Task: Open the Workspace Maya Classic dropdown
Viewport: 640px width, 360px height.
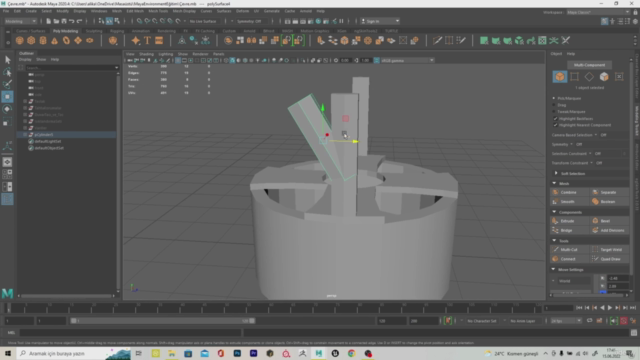Action: pos(598,12)
